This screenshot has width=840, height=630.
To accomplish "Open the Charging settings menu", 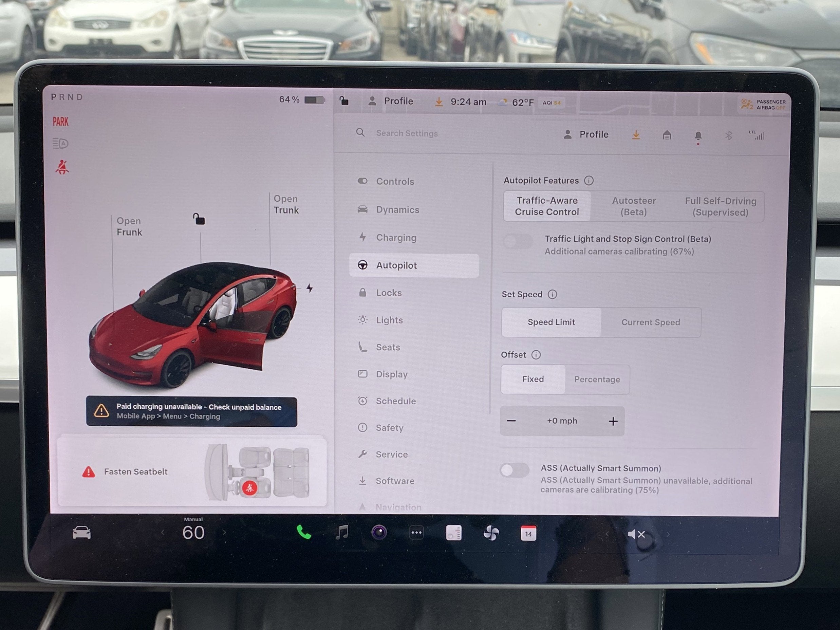I will coord(414,237).
